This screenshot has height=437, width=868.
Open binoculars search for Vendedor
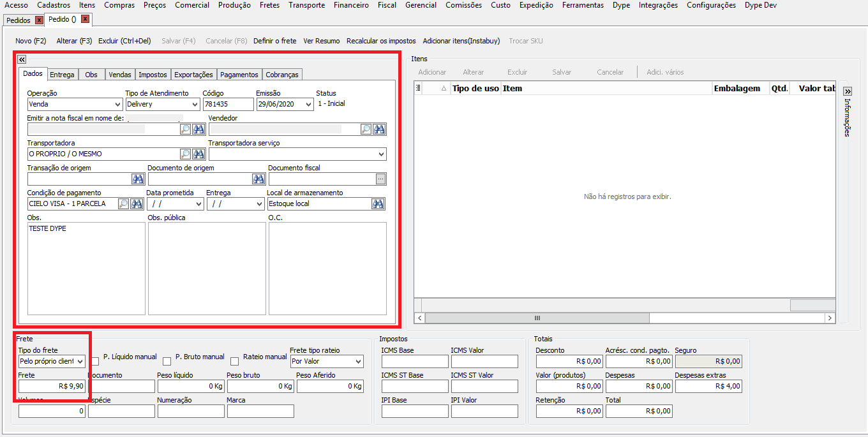point(380,129)
